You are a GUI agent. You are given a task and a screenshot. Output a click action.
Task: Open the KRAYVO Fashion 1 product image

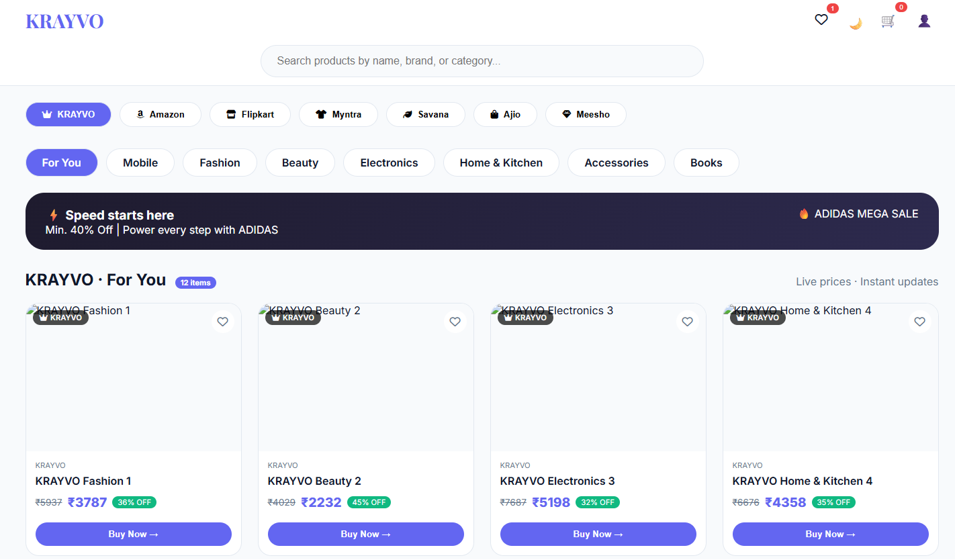(x=134, y=377)
